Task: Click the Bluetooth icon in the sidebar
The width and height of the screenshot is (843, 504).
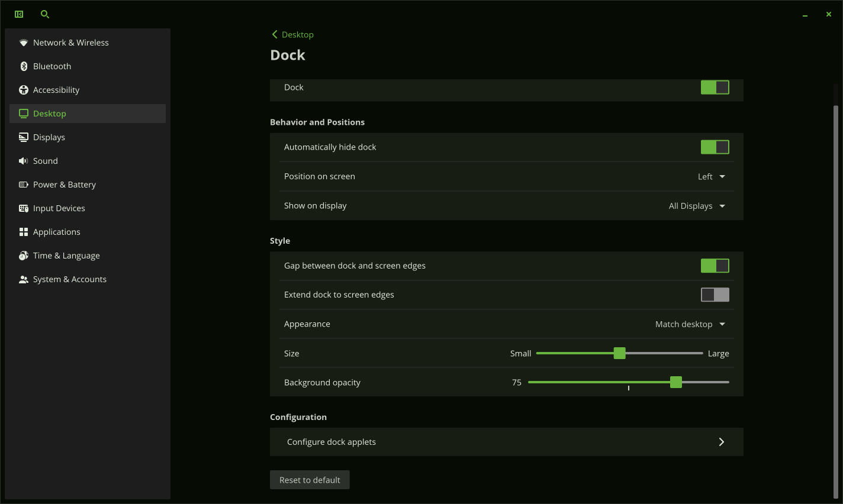Action: 24,66
